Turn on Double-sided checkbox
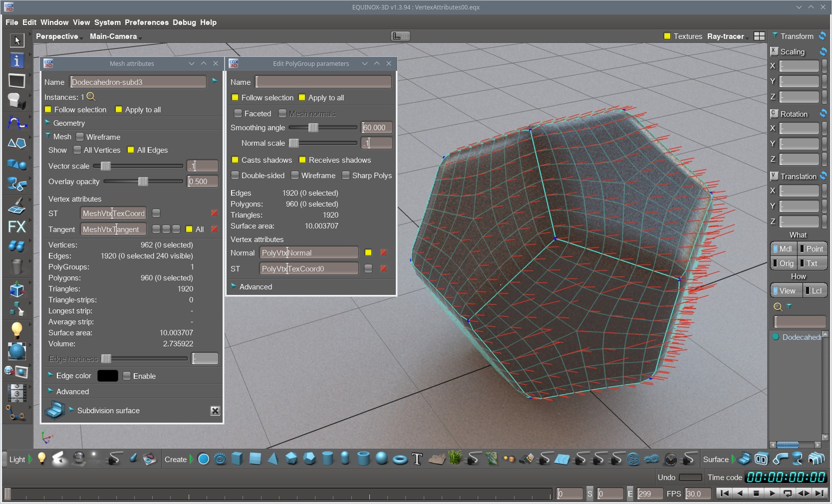The width and height of the screenshot is (832, 504). [x=235, y=176]
